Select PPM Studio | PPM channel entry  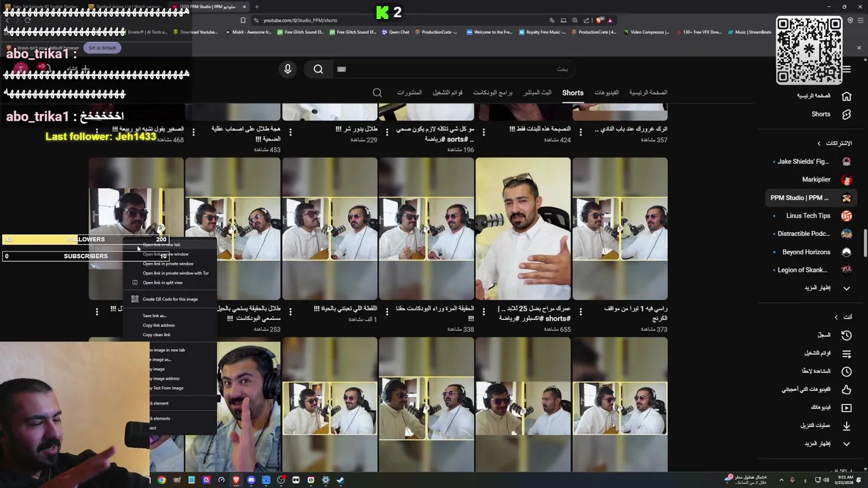810,198
